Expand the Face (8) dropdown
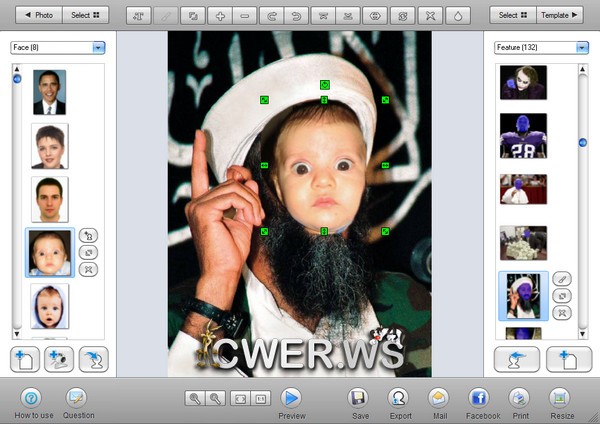 click(x=98, y=47)
